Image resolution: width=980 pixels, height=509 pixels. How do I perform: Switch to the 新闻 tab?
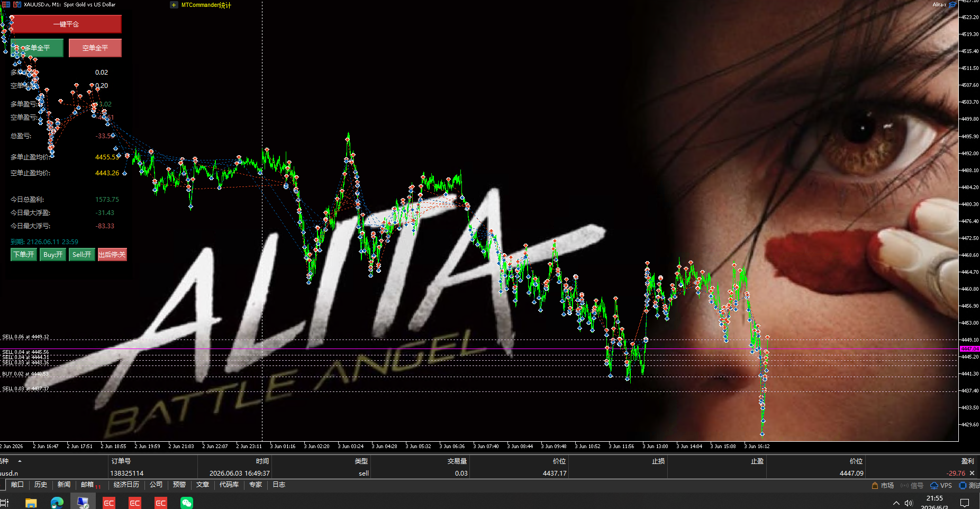click(x=63, y=485)
